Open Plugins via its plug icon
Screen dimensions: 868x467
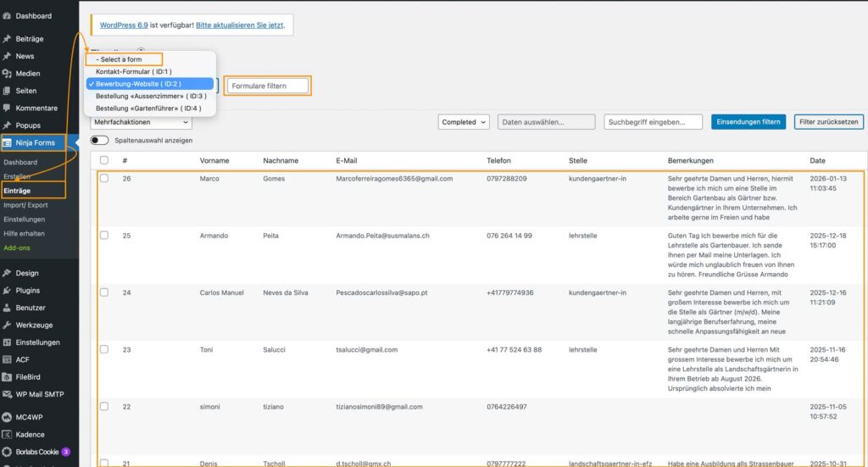click(x=8, y=291)
